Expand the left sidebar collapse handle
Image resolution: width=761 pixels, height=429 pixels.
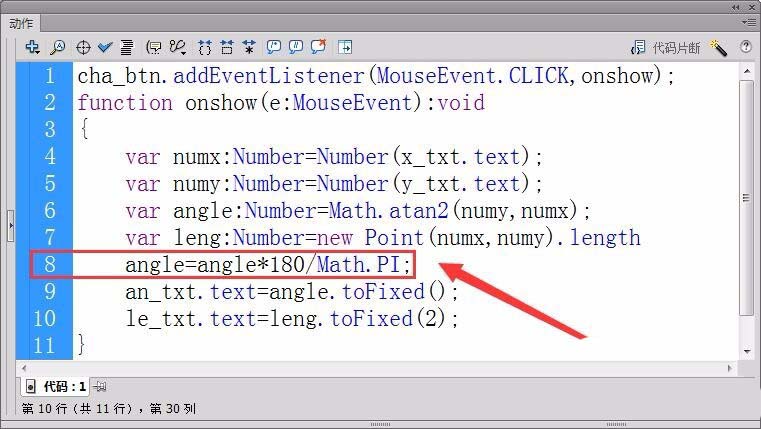(x=11, y=225)
